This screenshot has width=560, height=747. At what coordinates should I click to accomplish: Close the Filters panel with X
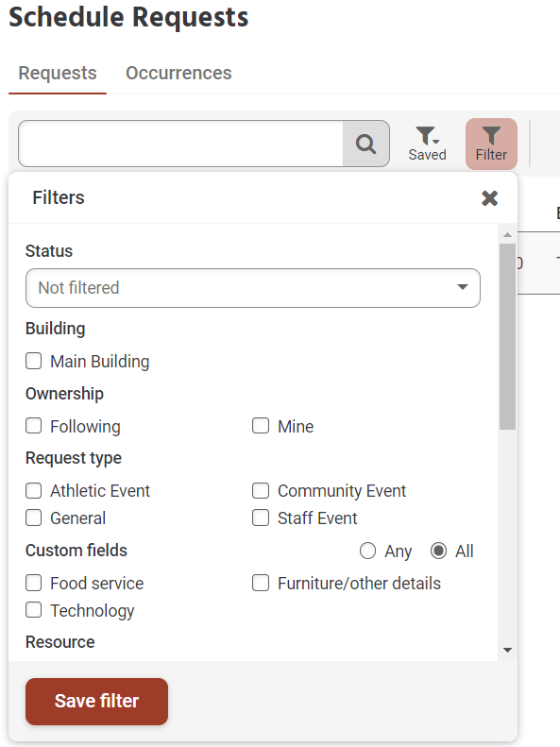click(489, 198)
